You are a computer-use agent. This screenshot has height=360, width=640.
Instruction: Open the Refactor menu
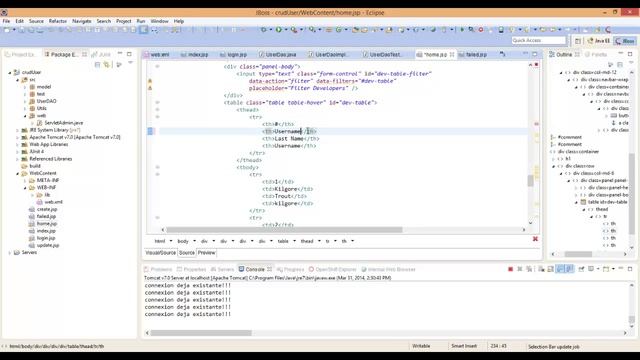tap(58, 21)
